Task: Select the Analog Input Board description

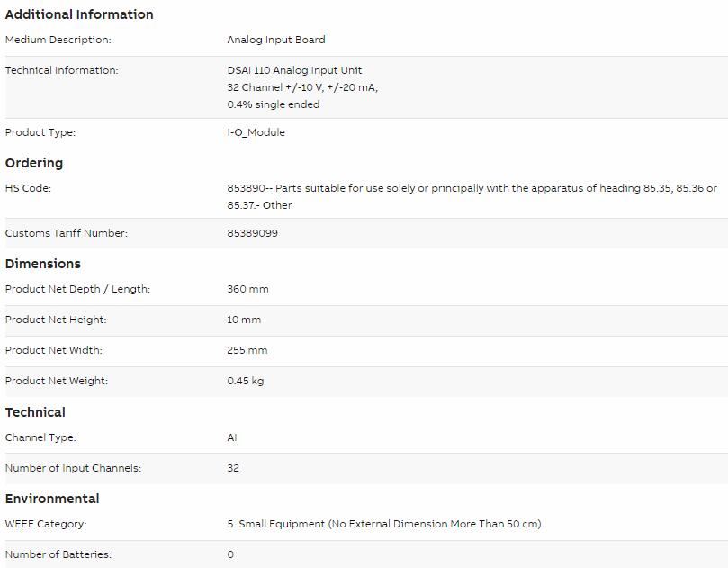Action: pyautogui.click(x=276, y=40)
